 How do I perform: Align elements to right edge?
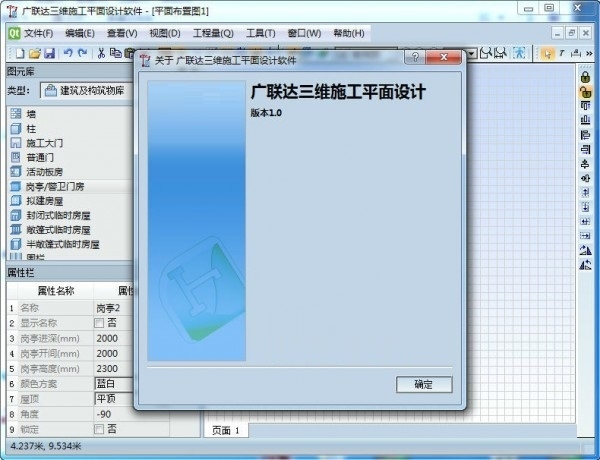tap(585, 149)
